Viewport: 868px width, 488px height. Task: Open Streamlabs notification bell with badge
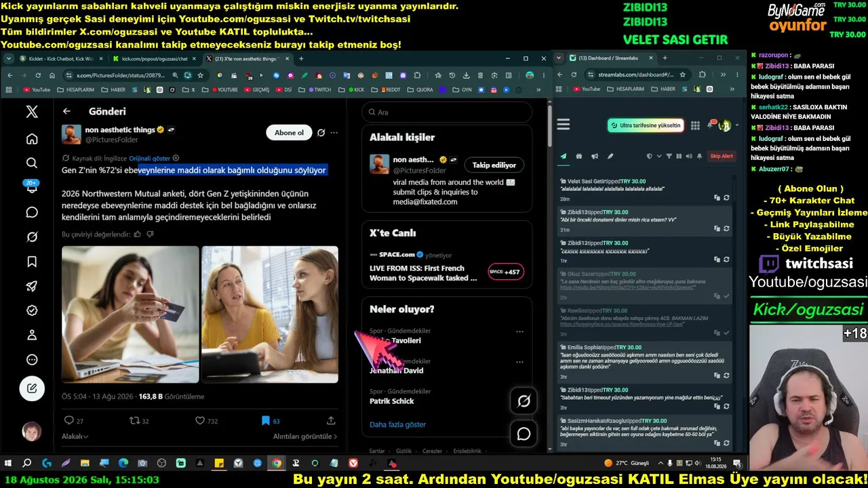(711, 125)
